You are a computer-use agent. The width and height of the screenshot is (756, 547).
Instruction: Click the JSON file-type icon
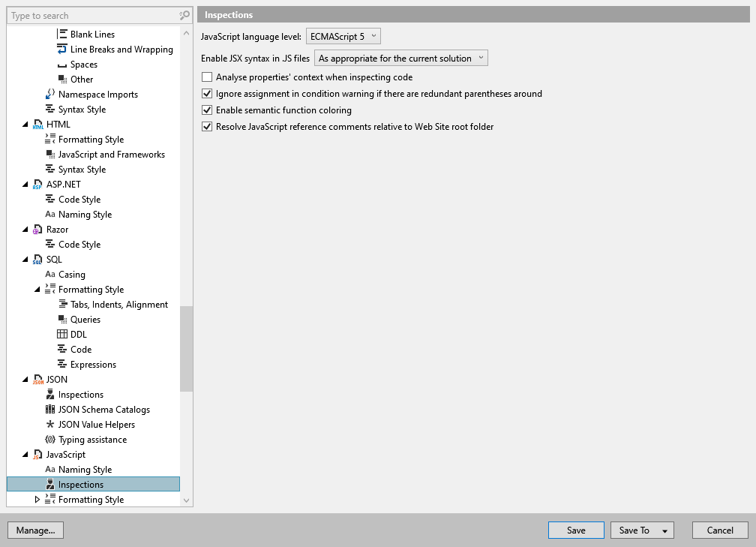point(37,380)
